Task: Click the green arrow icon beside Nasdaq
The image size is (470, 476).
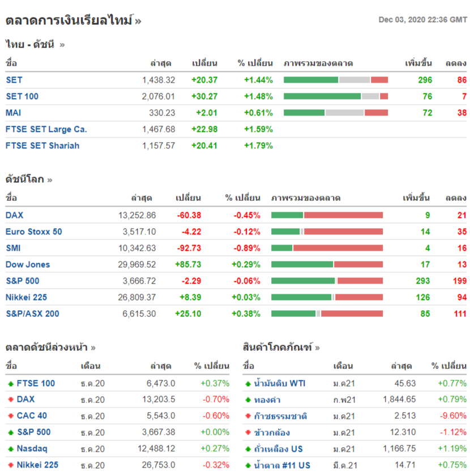Action: [10, 449]
